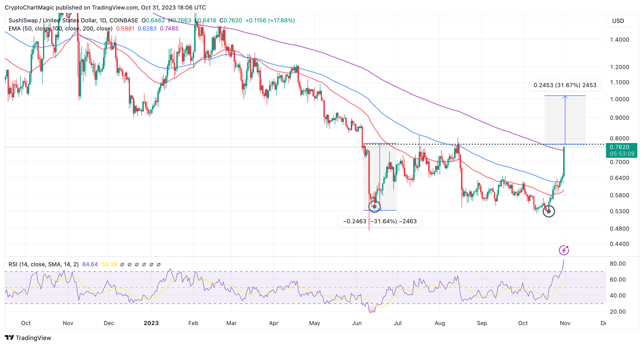Click the circled marker at October low

pos(548,211)
